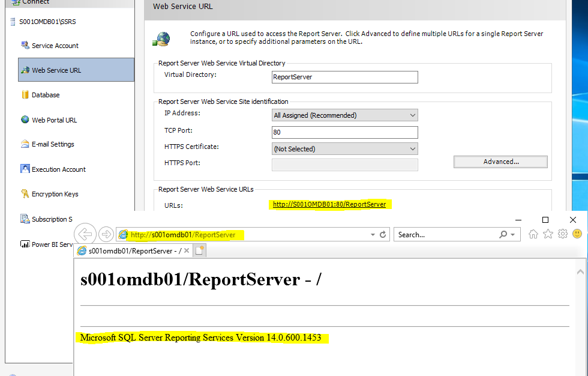588x376 pixels.
Task: Click the browser Back arrow button
Action: pyautogui.click(x=85, y=234)
